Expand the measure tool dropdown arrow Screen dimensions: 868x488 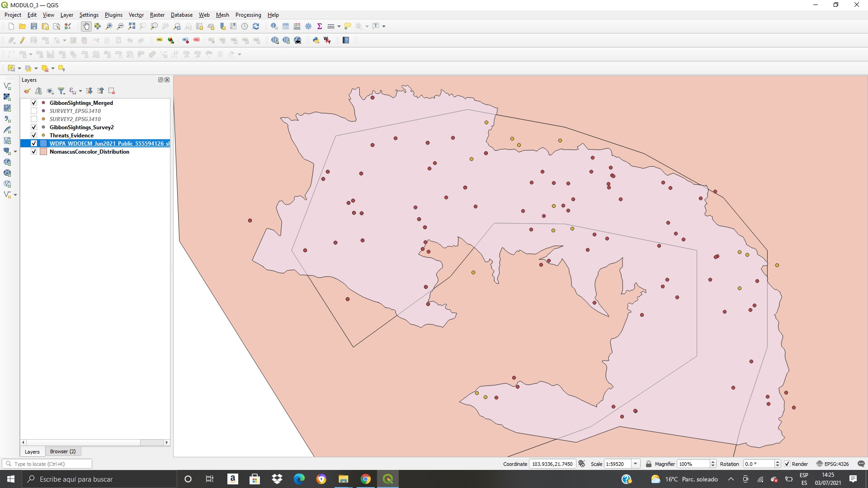point(339,26)
